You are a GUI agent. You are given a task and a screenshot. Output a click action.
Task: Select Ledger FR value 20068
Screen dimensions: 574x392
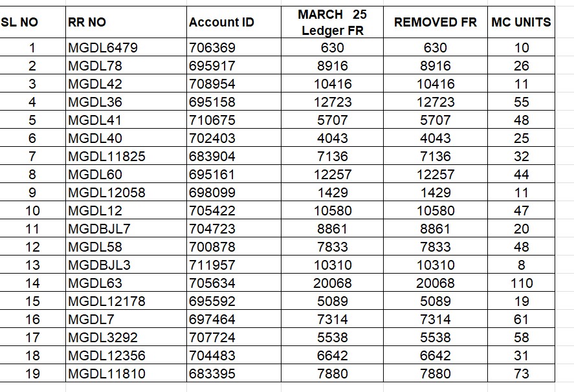tap(332, 283)
